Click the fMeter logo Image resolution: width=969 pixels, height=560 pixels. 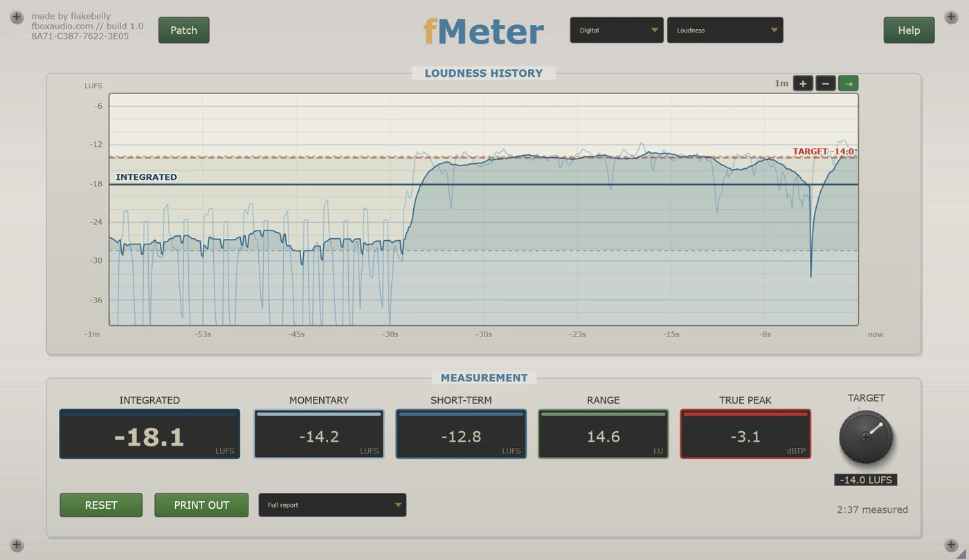coord(484,31)
